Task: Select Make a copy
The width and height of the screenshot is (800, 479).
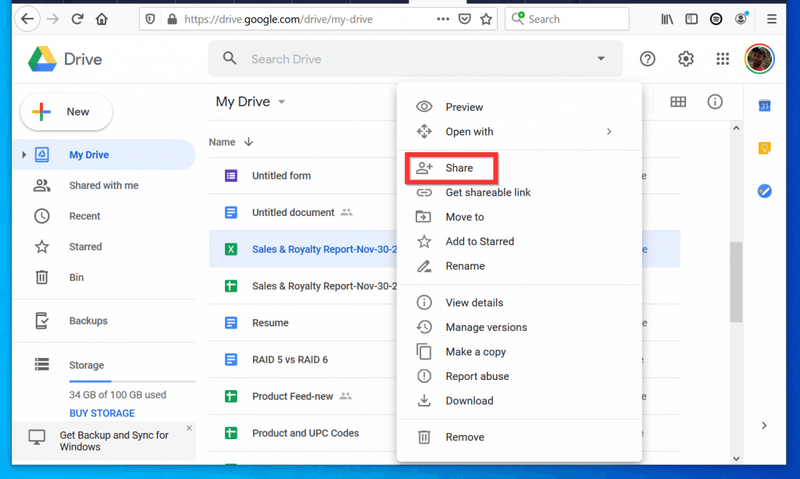Action: [x=519, y=351]
